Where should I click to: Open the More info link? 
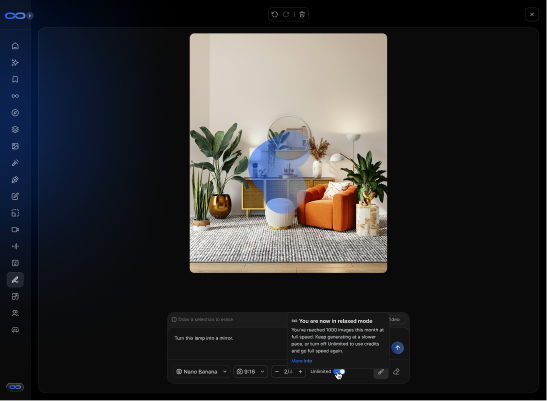point(302,361)
